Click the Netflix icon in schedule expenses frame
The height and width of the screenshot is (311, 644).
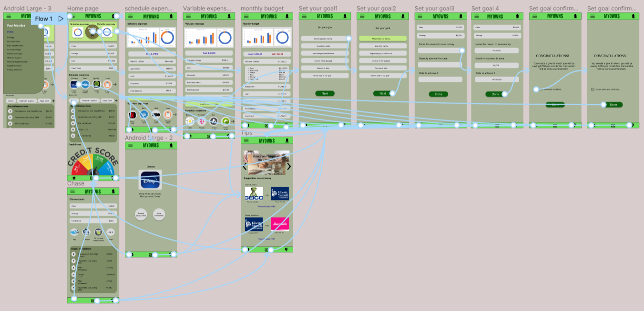[x=132, y=115]
